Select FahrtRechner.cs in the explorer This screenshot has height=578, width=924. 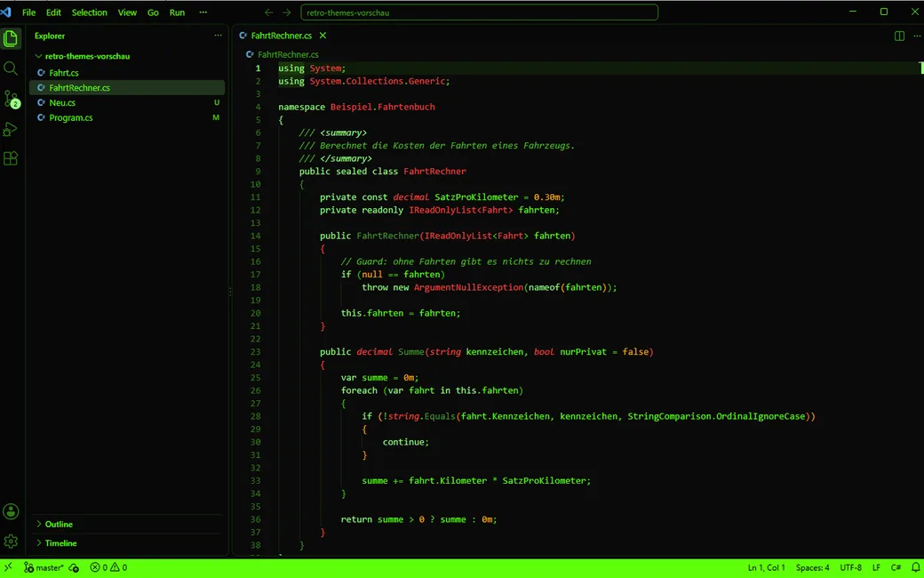[127, 87]
